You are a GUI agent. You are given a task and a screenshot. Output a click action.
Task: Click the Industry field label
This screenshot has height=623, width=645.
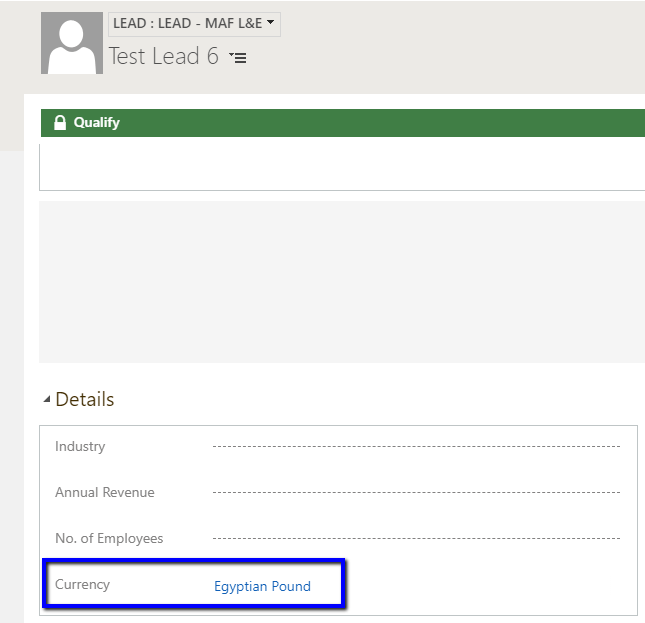click(x=80, y=447)
